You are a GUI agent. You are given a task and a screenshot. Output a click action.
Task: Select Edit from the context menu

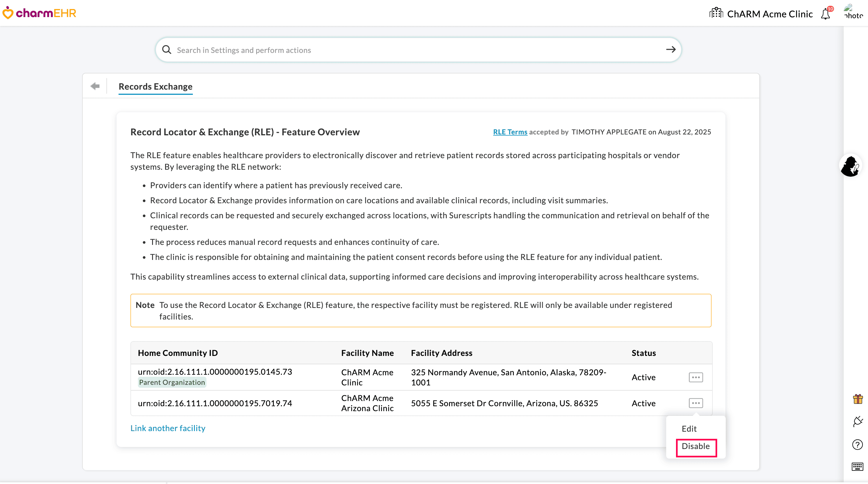(689, 428)
